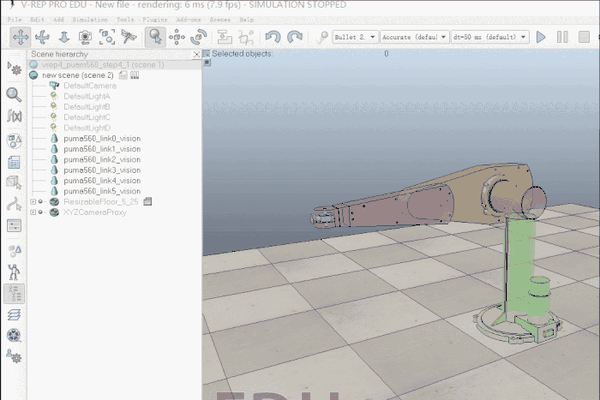Screen dimensions: 600x400
Task: Select the camera pan tool
Action: [x=19, y=37]
